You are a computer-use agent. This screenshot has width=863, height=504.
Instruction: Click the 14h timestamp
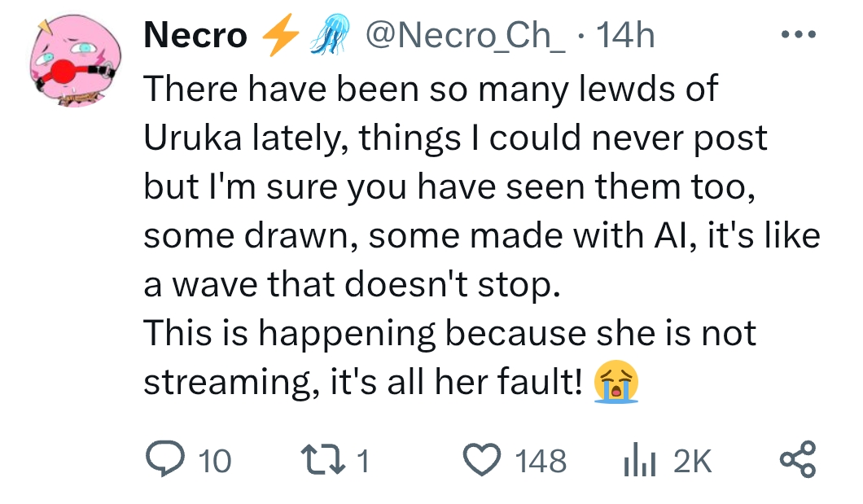pyautogui.click(x=625, y=36)
